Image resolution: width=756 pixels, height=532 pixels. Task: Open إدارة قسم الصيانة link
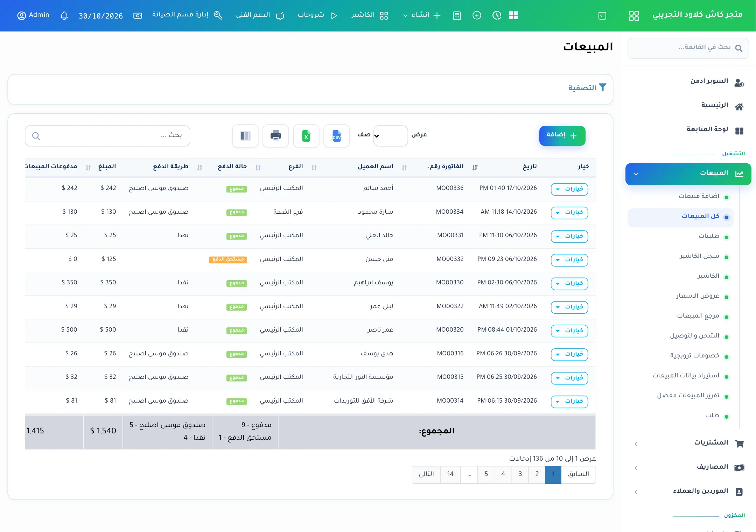point(187,15)
